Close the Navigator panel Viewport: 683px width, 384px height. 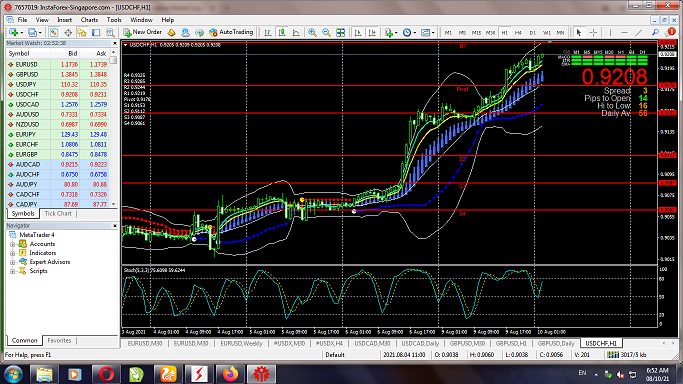[x=115, y=226]
